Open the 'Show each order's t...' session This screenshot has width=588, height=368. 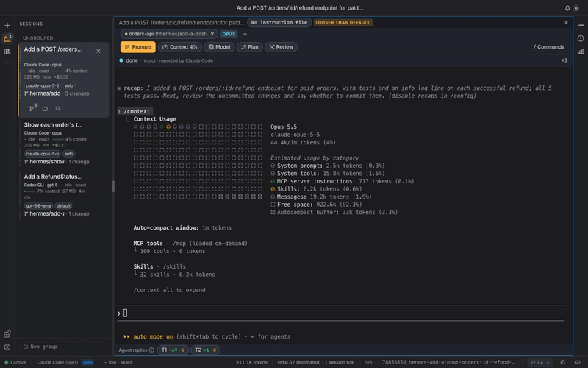pyautogui.click(x=53, y=124)
